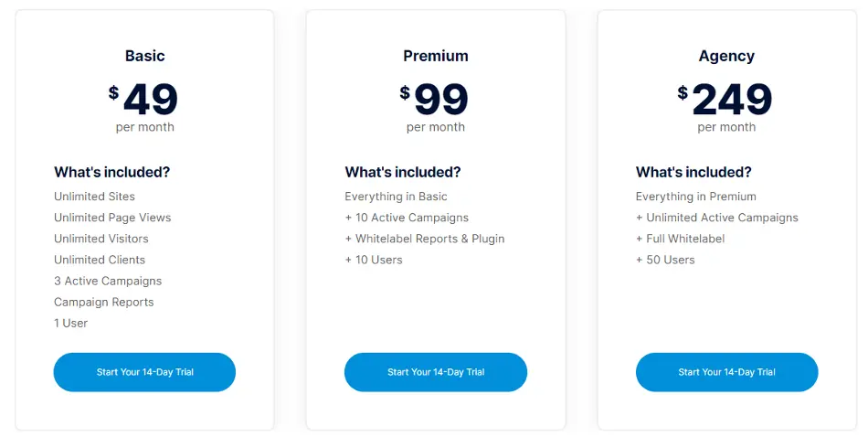Select the Agency plan title
The height and width of the screenshot is (437, 868).
[726, 57]
